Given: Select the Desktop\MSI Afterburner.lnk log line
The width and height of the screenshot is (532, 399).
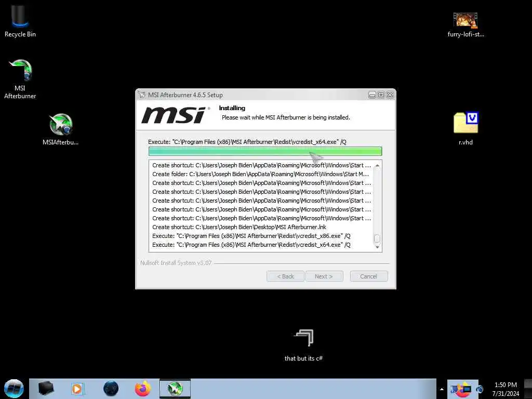Looking at the screenshot, I should [239, 227].
